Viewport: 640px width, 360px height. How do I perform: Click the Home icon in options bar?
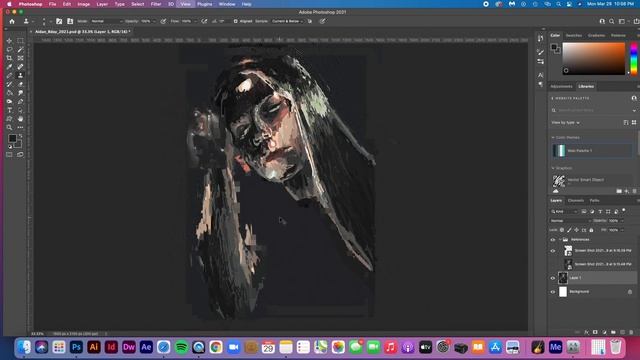click(x=12, y=21)
